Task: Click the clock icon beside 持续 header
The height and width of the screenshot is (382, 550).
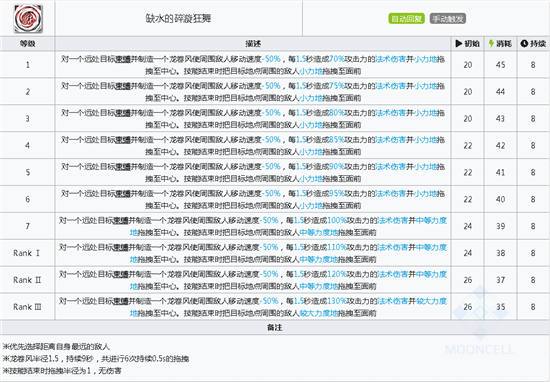Action: (524, 43)
